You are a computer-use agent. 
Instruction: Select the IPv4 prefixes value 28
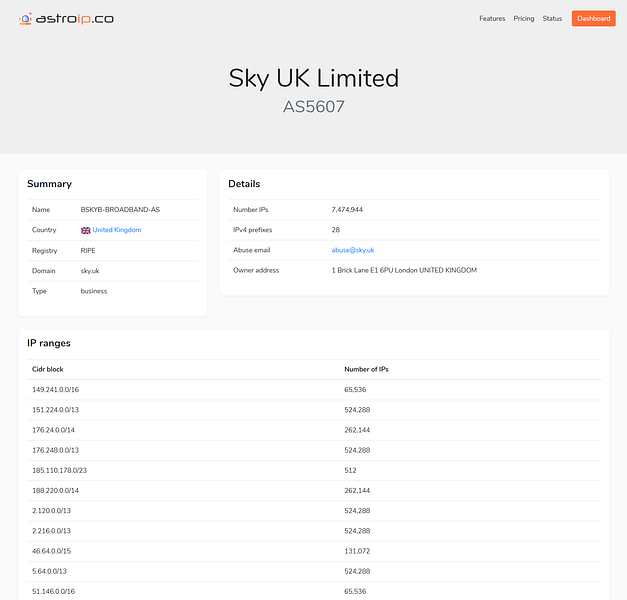point(335,230)
